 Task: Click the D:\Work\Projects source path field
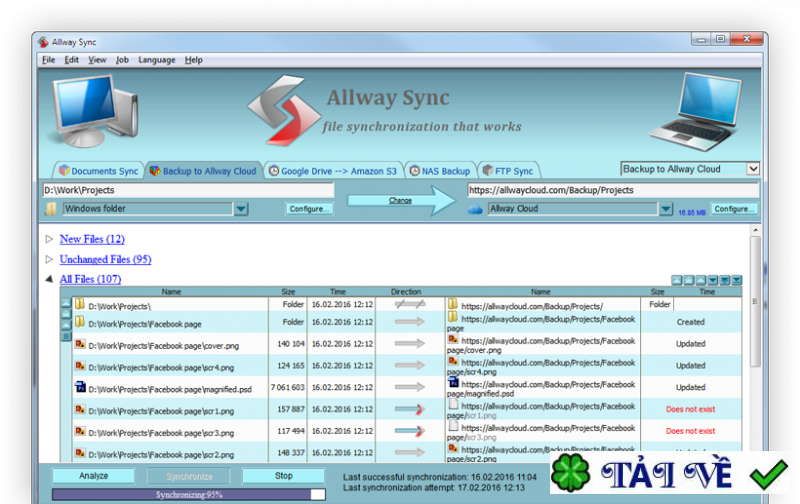(187, 190)
